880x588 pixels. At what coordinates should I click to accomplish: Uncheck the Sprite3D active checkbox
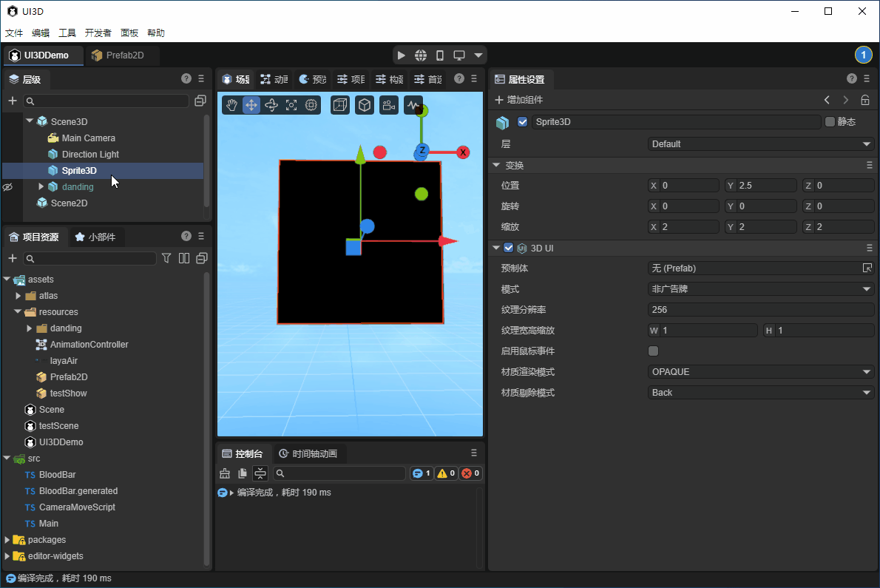[x=523, y=122]
